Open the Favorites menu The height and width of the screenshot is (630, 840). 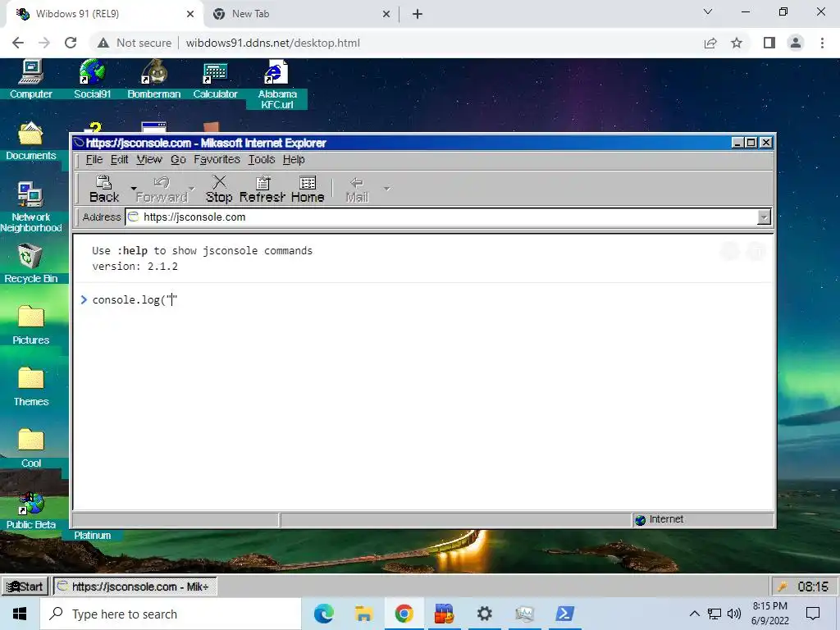tap(217, 160)
